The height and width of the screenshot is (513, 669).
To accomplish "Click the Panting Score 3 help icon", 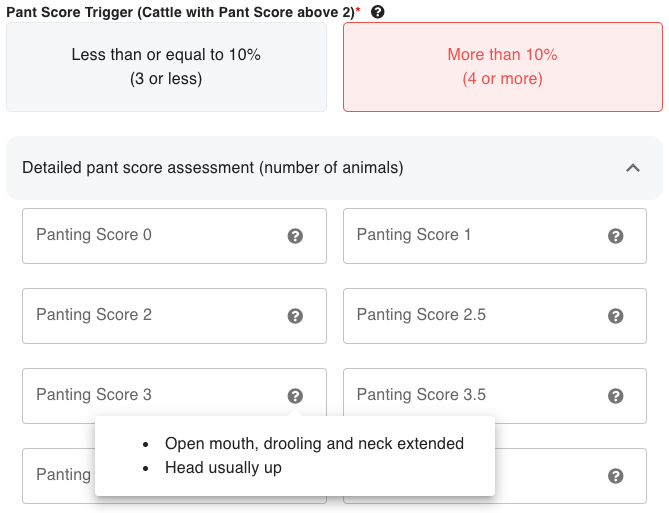I will [x=295, y=396].
